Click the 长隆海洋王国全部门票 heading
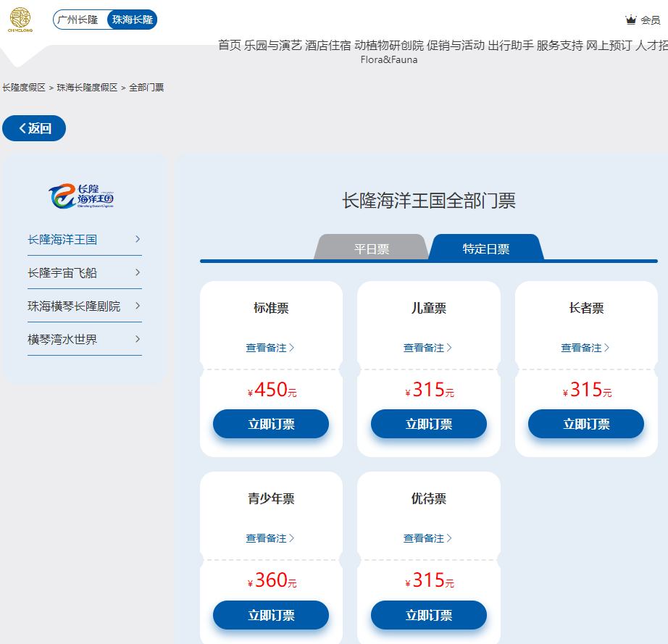 pos(429,201)
